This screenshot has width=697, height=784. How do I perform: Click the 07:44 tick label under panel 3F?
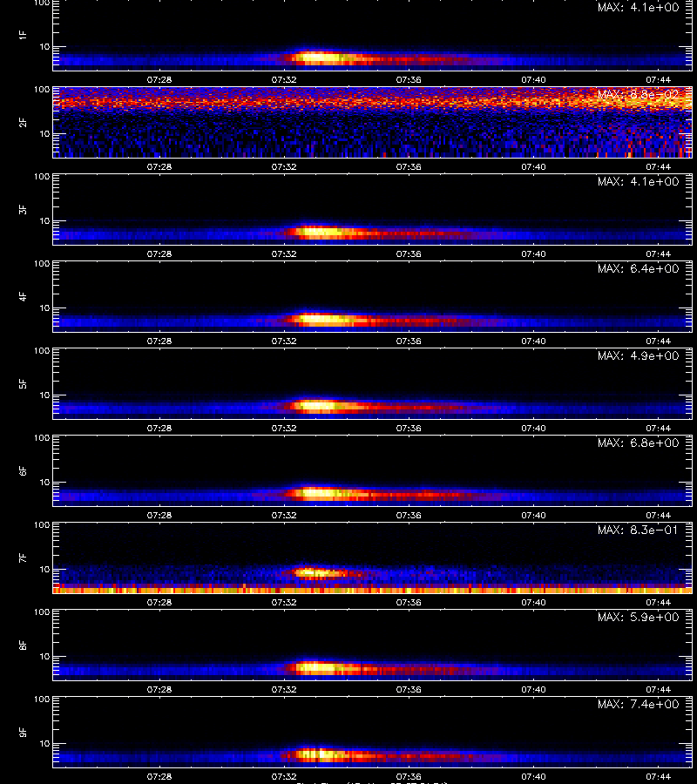coord(658,253)
